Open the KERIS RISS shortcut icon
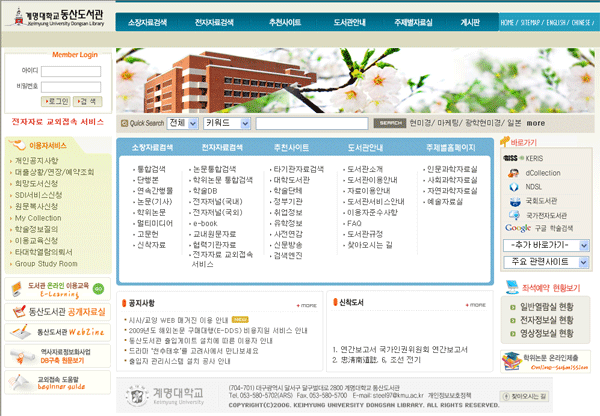The width and height of the screenshot is (600, 416). (x=510, y=158)
